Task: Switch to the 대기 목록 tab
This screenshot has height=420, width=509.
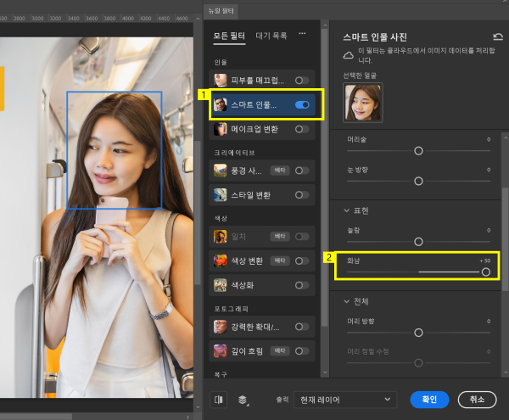Action: 271,36
